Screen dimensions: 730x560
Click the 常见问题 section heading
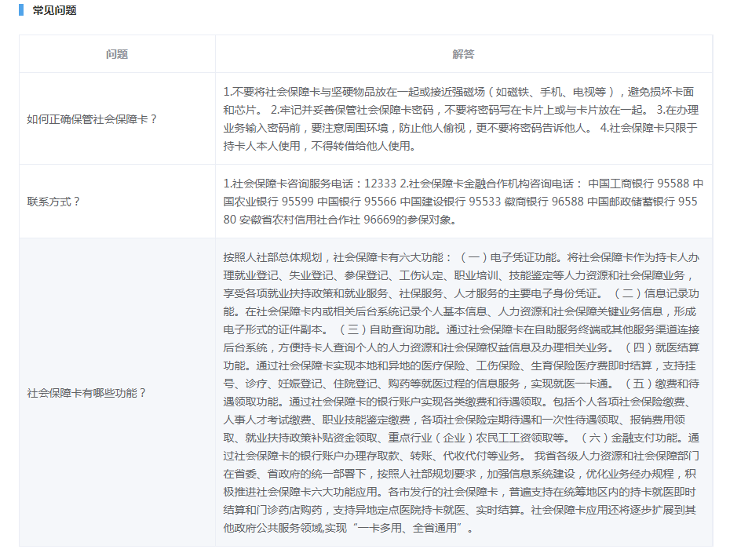pos(54,10)
